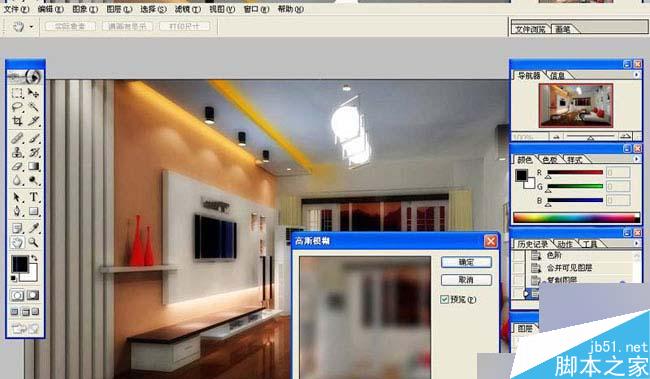Image resolution: width=650 pixels, height=379 pixels.
Task: Choose Full Screen mode
Action: pos(35,312)
